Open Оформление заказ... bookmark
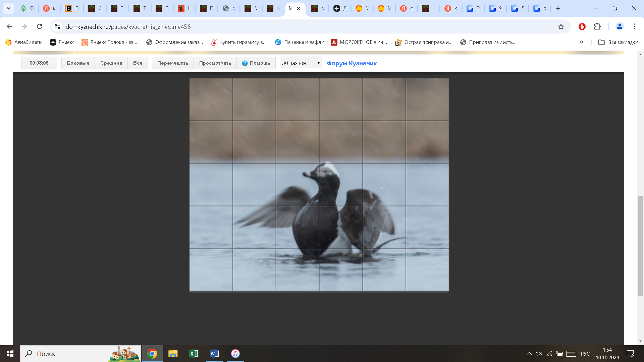The width and height of the screenshot is (644, 362). pyautogui.click(x=175, y=42)
